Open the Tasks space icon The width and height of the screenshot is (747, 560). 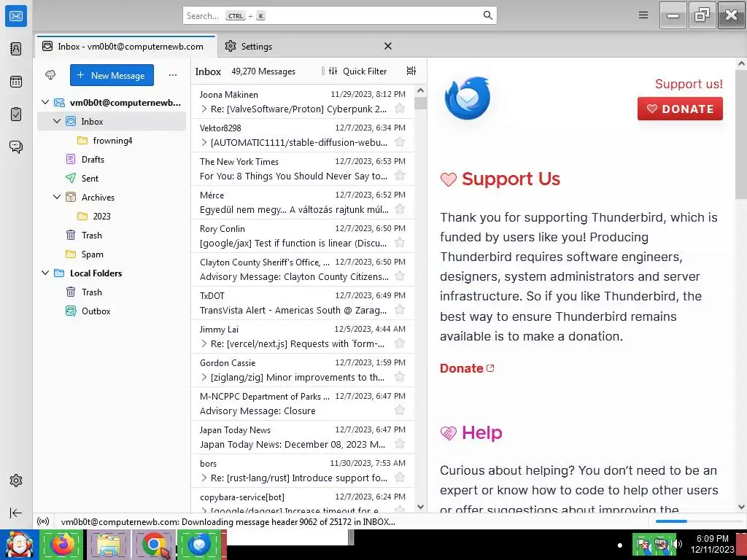(16, 114)
